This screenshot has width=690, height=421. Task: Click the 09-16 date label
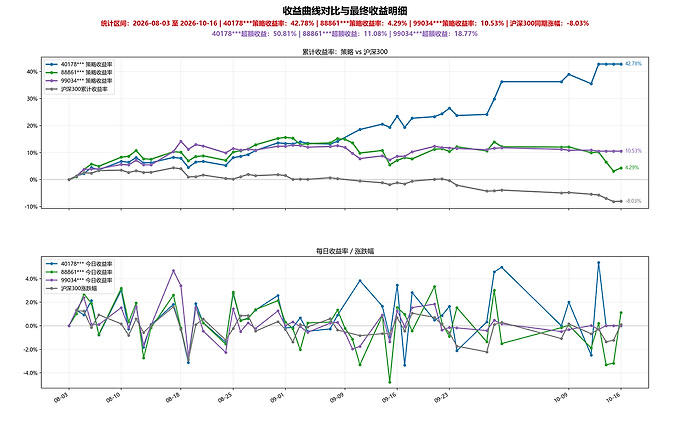point(389,398)
